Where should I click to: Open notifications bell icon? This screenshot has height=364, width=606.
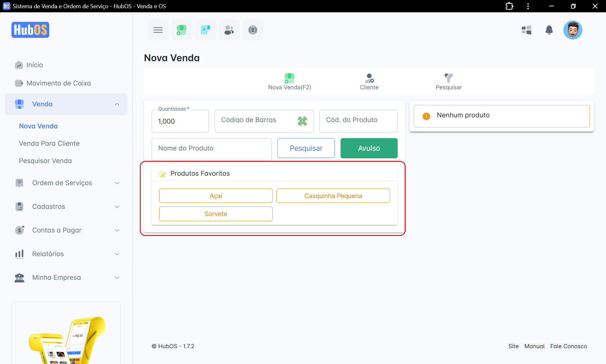click(549, 30)
